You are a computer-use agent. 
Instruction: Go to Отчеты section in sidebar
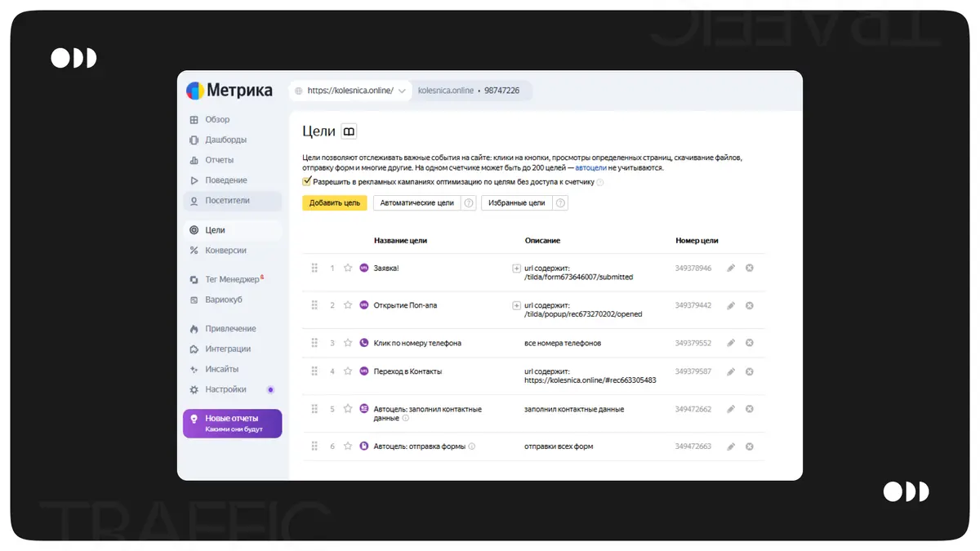click(219, 160)
